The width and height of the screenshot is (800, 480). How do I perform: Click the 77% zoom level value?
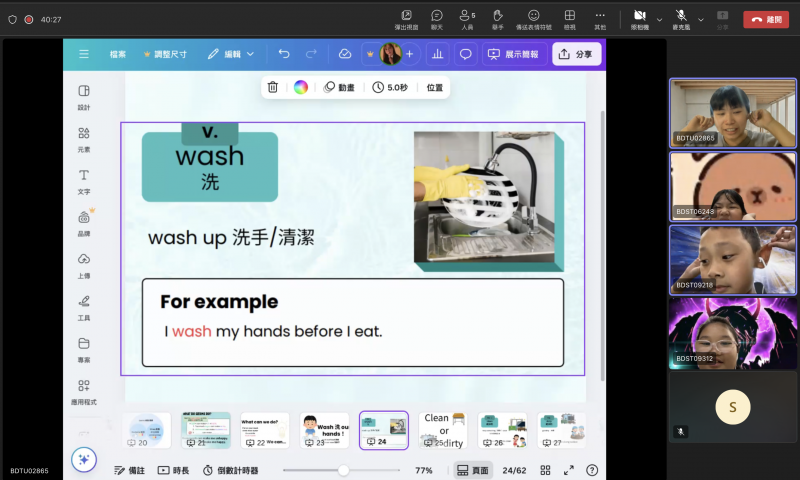[x=423, y=470]
